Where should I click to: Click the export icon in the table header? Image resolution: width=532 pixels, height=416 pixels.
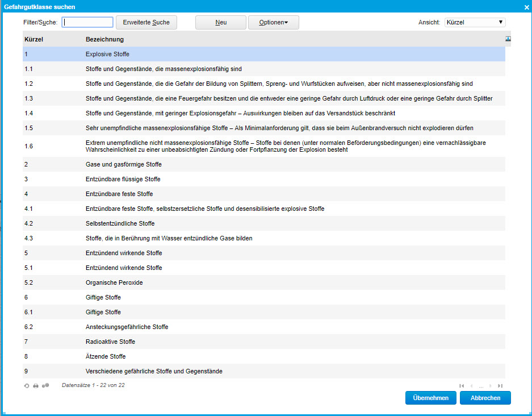[507, 39]
